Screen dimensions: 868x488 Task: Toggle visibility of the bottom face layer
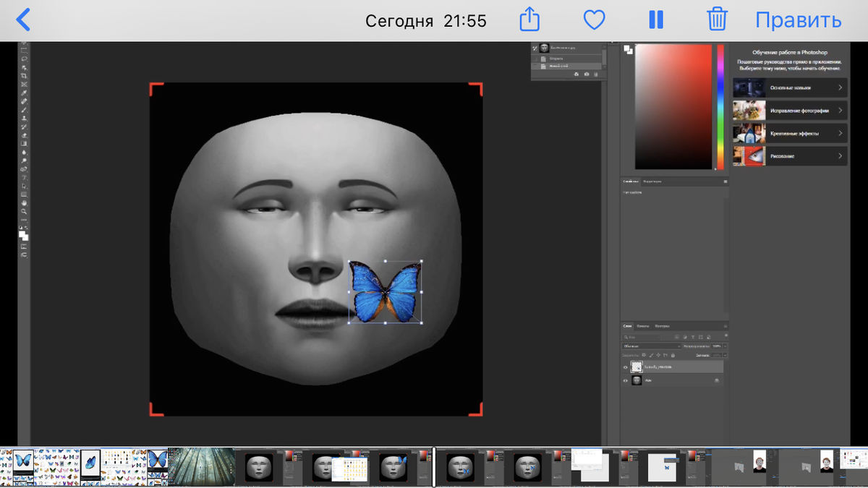pyautogui.click(x=626, y=380)
